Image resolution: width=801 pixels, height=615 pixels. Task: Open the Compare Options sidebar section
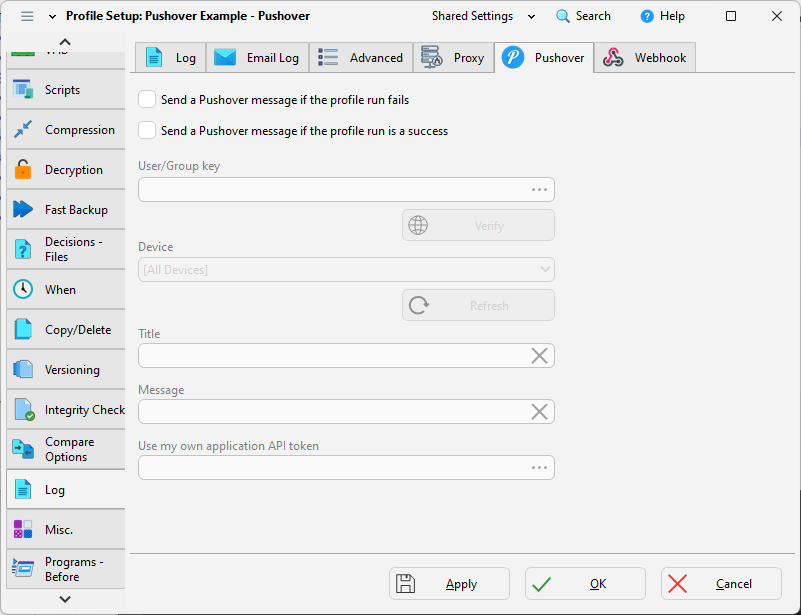tap(66, 450)
